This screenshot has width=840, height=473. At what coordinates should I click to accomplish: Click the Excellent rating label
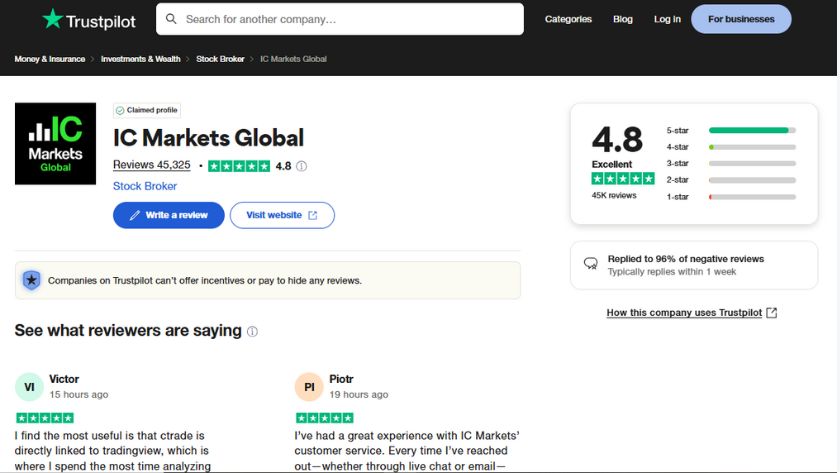(612, 164)
